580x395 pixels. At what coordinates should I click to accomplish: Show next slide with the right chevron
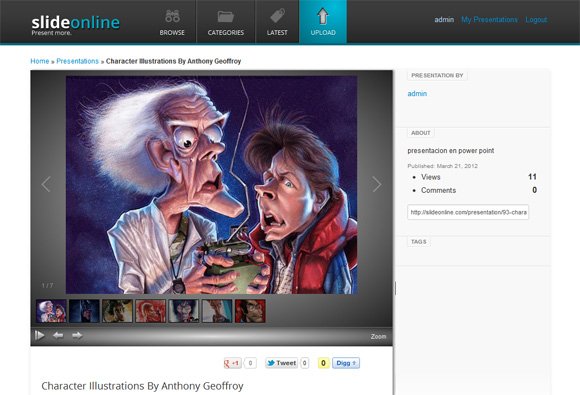click(x=377, y=184)
